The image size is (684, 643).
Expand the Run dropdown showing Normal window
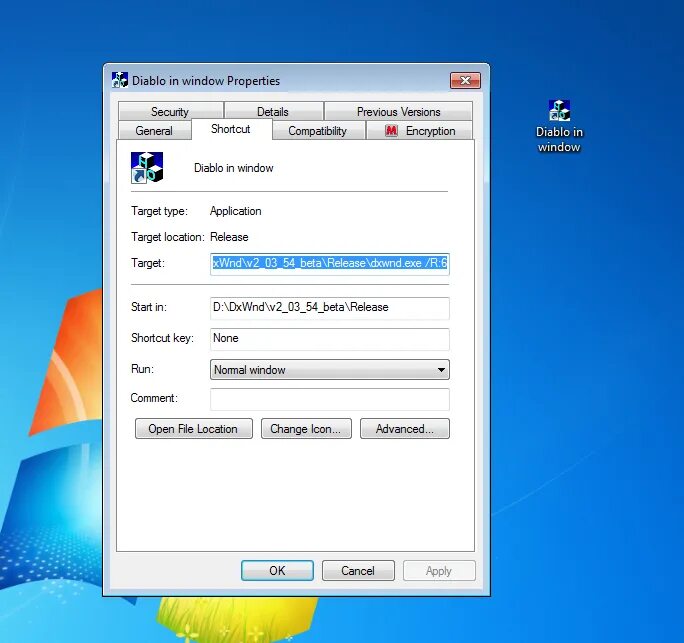click(x=330, y=369)
